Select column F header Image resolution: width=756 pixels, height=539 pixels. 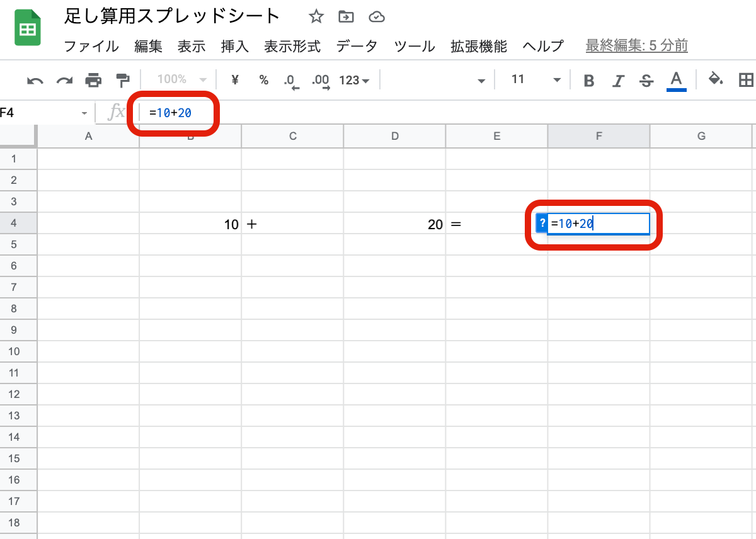click(x=598, y=136)
